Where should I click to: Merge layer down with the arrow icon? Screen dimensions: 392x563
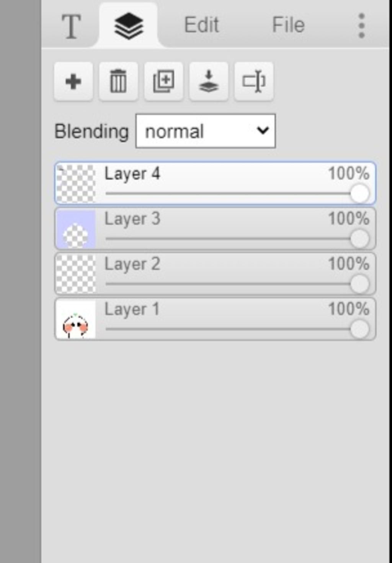tap(209, 82)
